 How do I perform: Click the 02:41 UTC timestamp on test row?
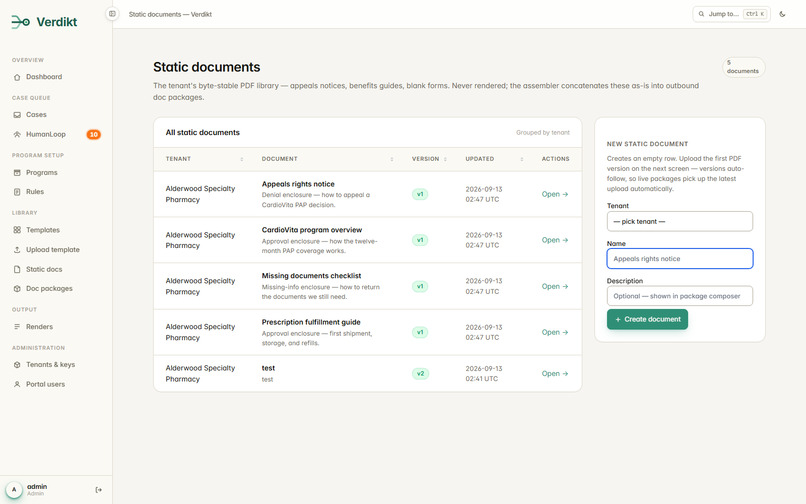click(x=482, y=379)
